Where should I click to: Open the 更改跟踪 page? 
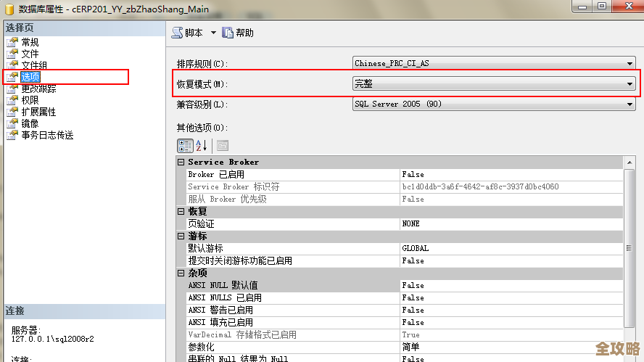38,89
